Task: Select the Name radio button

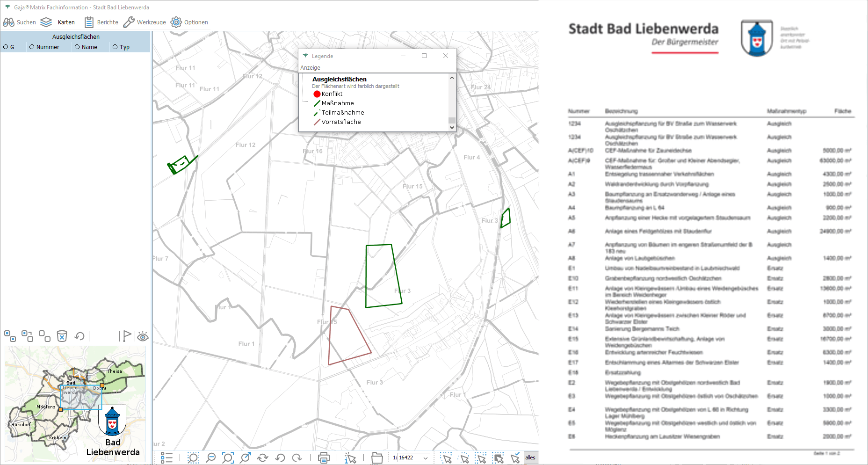Action: click(77, 47)
